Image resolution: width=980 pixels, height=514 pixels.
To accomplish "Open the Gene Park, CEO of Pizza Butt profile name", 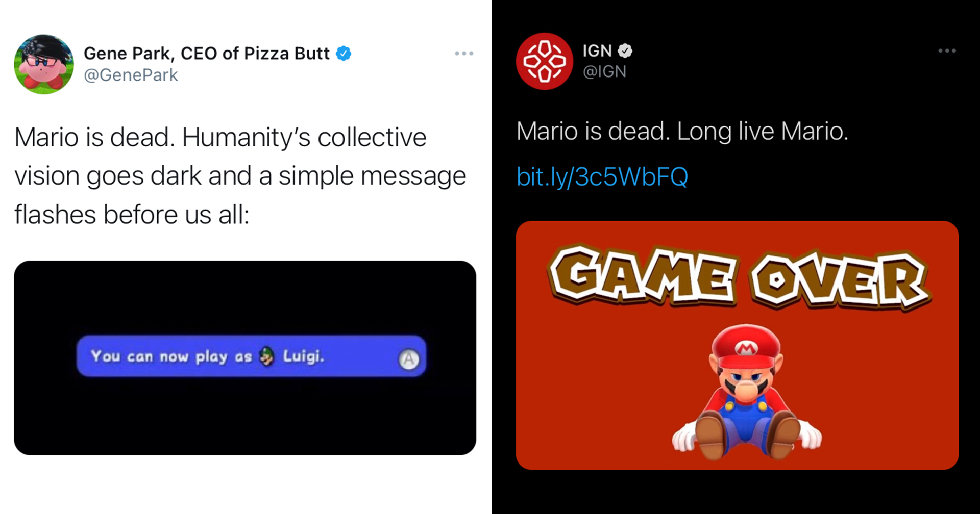I will (x=206, y=53).
